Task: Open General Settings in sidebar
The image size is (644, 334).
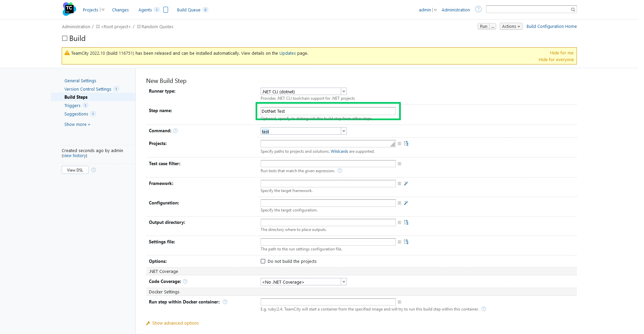Action: pyautogui.click(x=80, y=81)
